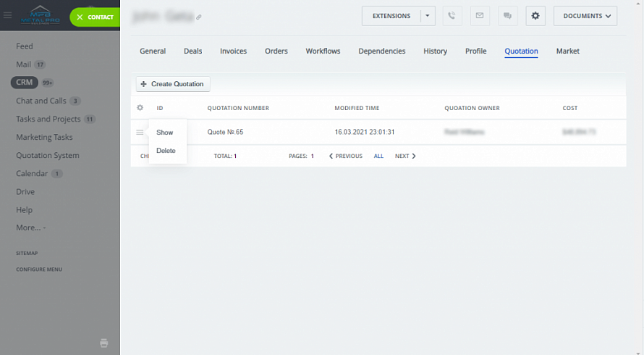Select Show from the context menu
The image size is (644, 355).
click(165, 133)
